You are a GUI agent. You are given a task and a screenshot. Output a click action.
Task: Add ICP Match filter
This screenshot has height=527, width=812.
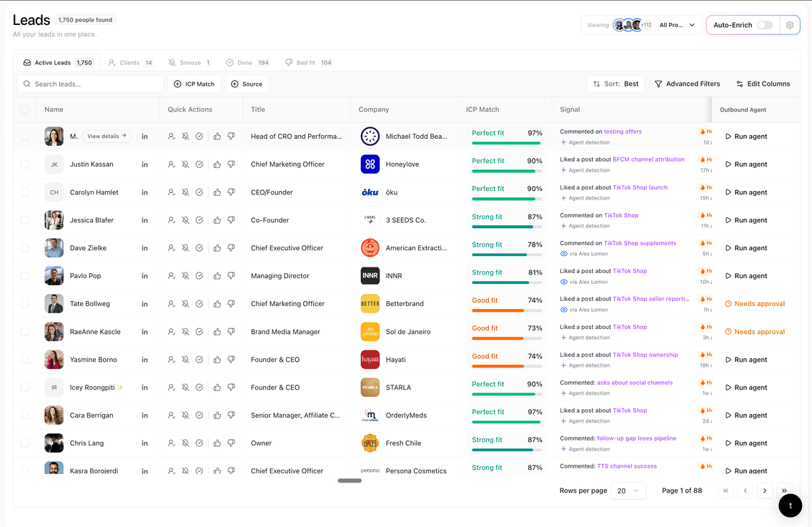pyautogui.click(x=194, y=84)
